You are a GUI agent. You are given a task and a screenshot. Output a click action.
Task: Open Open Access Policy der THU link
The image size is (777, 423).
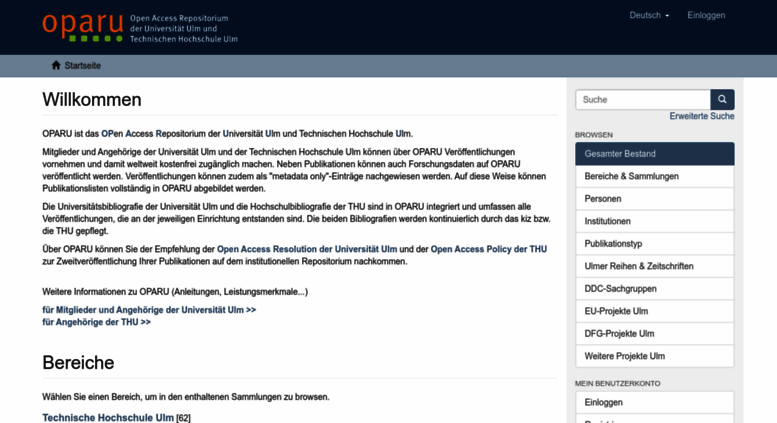pyautogui.click(x=489, y=249)
